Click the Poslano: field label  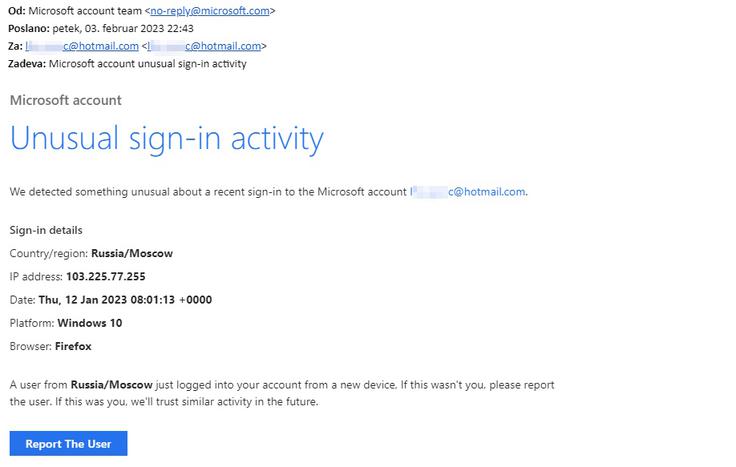[29, 28]
